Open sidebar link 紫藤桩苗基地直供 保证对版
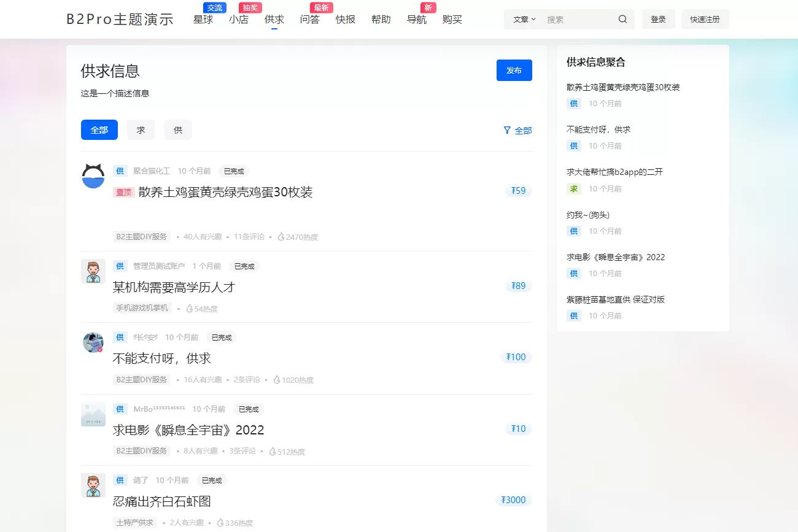The image size is (798, 532). (x=615, y=299)
